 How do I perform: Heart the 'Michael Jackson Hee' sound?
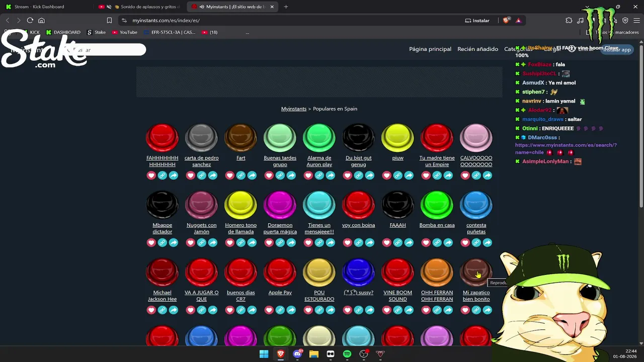(151, 310)
